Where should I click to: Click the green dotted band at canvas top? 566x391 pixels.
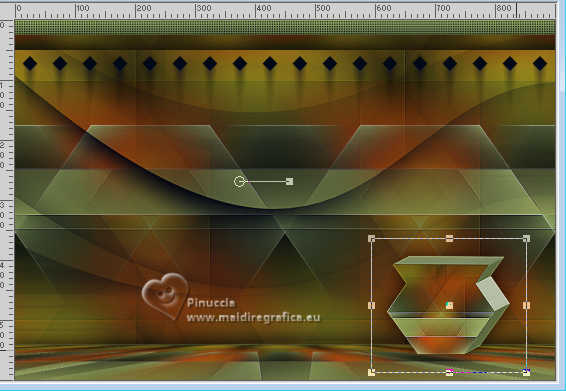pyautogui.click(x=285, y=27)
